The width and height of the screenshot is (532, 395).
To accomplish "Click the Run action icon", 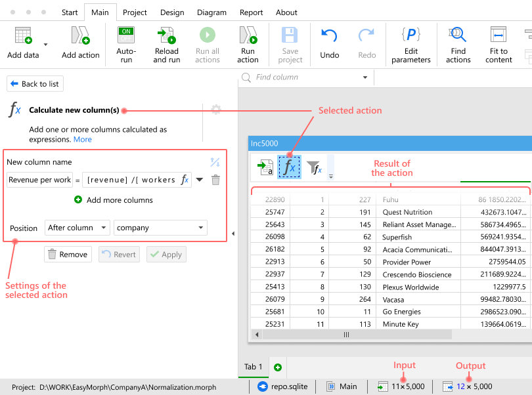I will (248, 35).
